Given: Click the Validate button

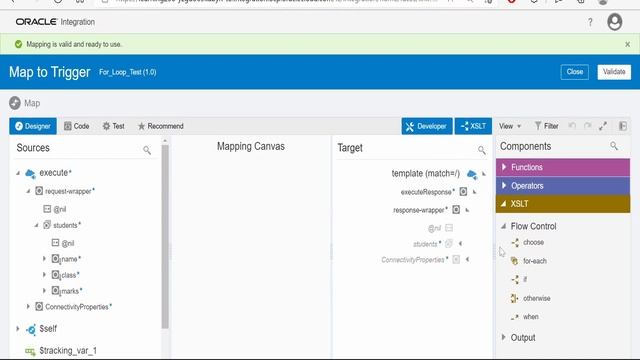Looking at the screenshot, I should pyautogui.click(x=614, y=72).
